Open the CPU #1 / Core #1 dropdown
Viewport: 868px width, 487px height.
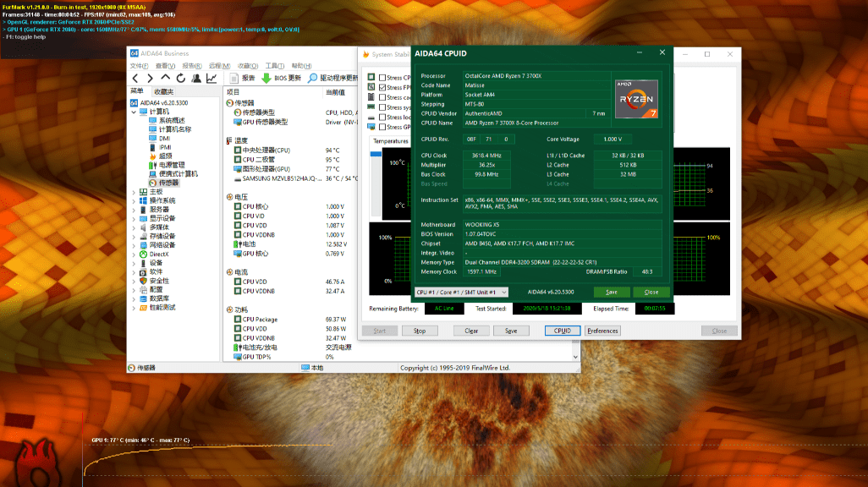point(461,293)
